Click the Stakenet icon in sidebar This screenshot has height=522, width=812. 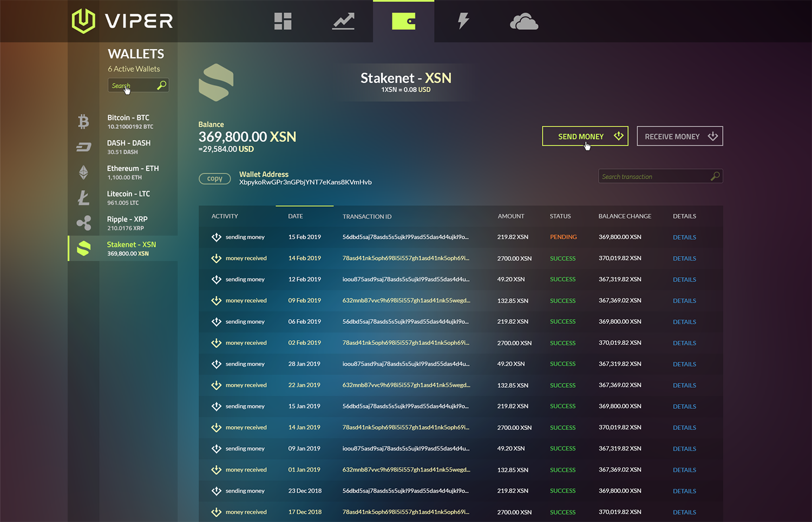coord(84,248)
